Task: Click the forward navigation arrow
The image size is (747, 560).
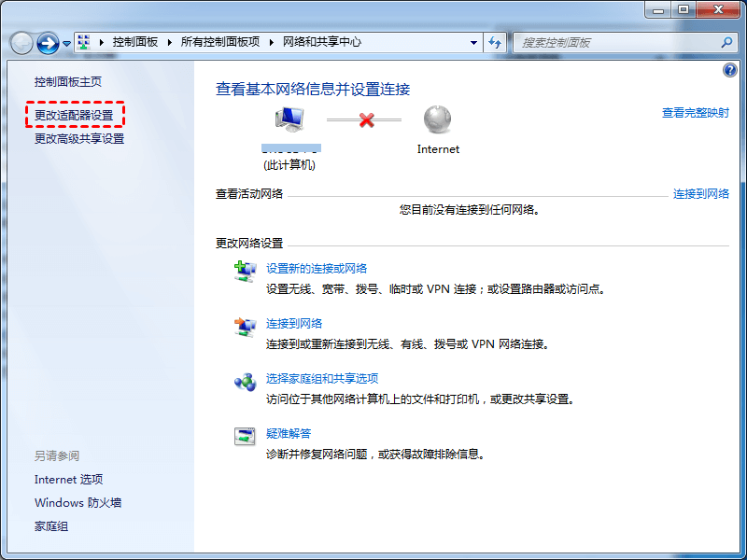Action: click(x=48, y=42)
